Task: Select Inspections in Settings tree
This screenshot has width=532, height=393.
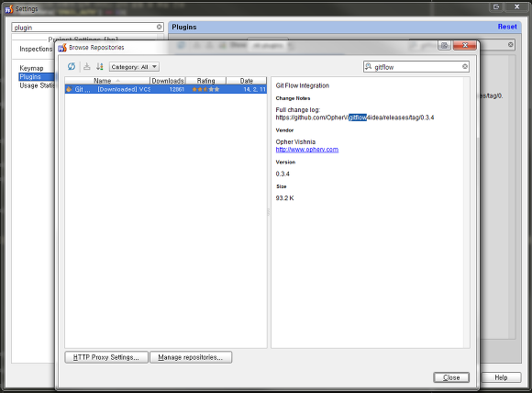Action: [36, 49]
